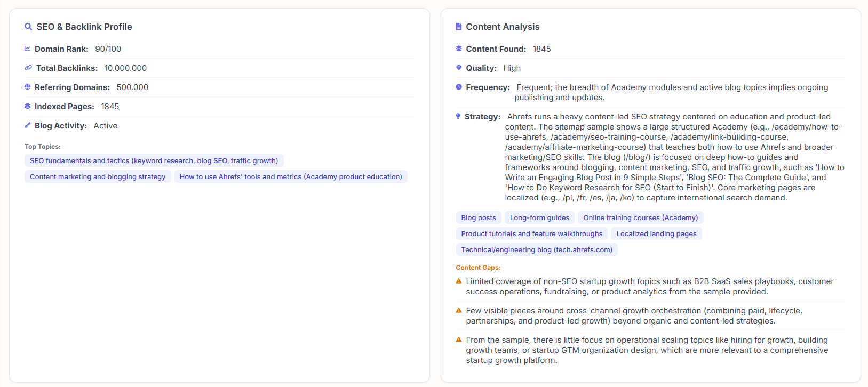
Task: Click the 'Content Found:' label
Action: 496,49
